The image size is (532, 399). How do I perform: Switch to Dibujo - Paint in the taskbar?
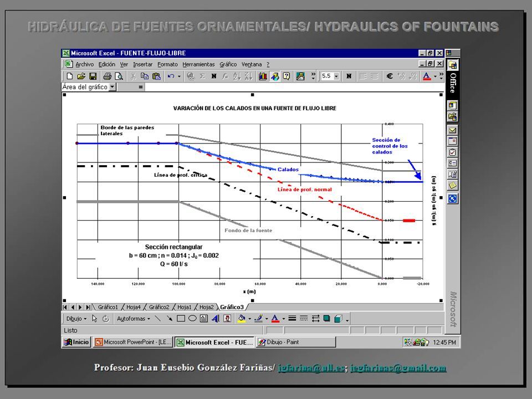click(296, 342)
